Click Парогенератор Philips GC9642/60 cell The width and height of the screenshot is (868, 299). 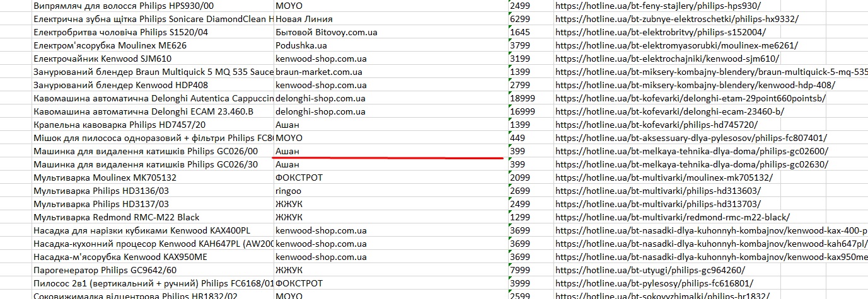[x=153, y=270]
